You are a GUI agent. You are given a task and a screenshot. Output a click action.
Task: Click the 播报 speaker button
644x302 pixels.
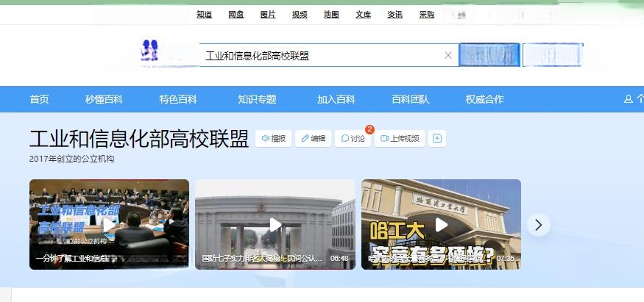point(274,138)
